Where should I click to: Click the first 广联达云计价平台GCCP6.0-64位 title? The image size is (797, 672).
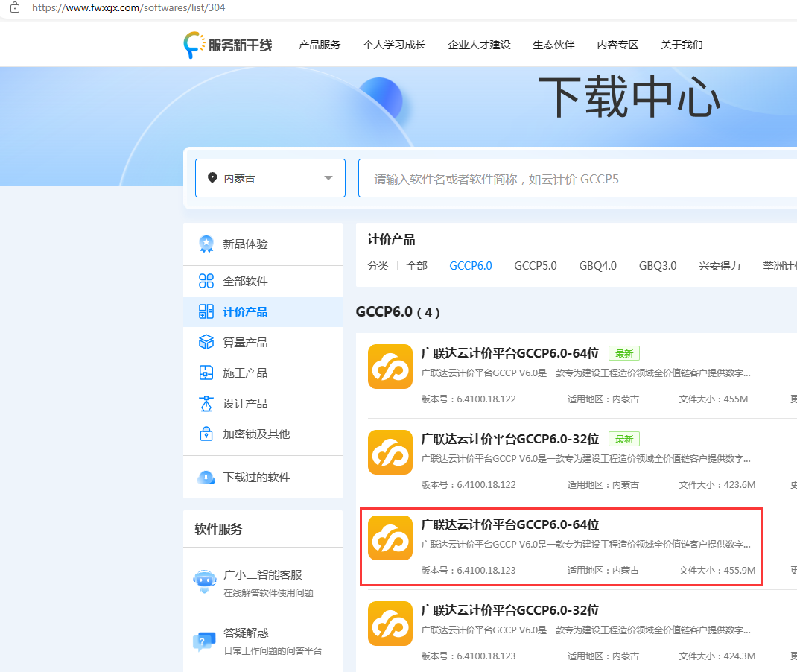point(509,353)
